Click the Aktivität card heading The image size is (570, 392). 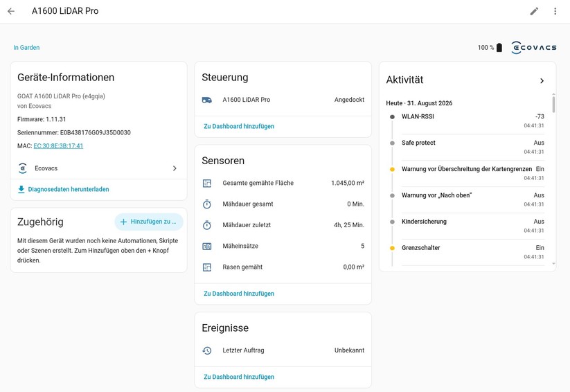[x=404, y=80]
